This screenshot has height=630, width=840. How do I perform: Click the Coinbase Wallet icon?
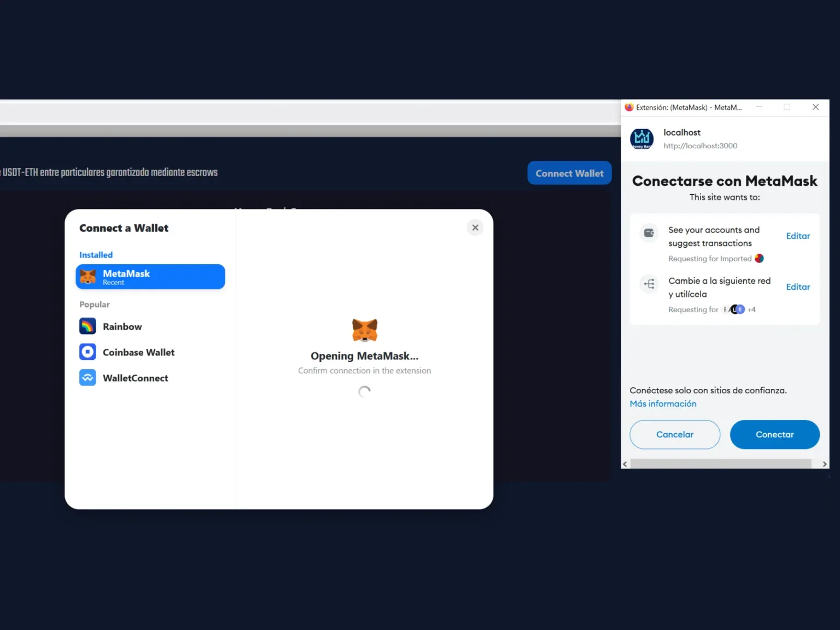pyautogui.click(x=87, y=352)
